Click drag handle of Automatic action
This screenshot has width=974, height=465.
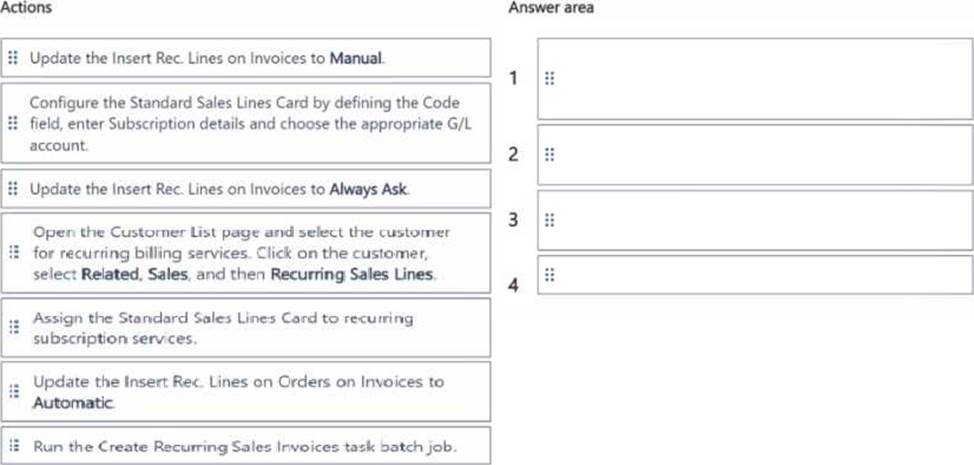[x=13, y=392]
